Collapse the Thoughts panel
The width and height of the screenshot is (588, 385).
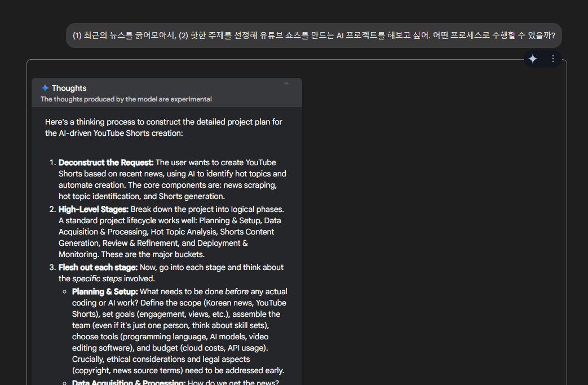[286, 83]
